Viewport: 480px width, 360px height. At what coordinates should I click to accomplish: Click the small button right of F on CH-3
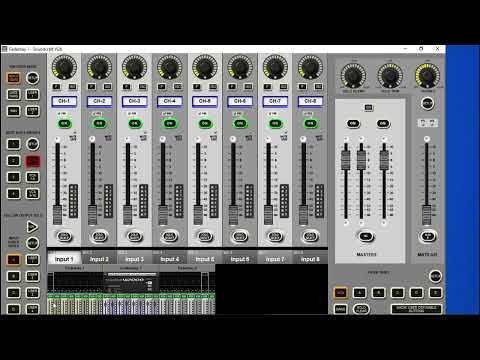click(x=143, y=87)
